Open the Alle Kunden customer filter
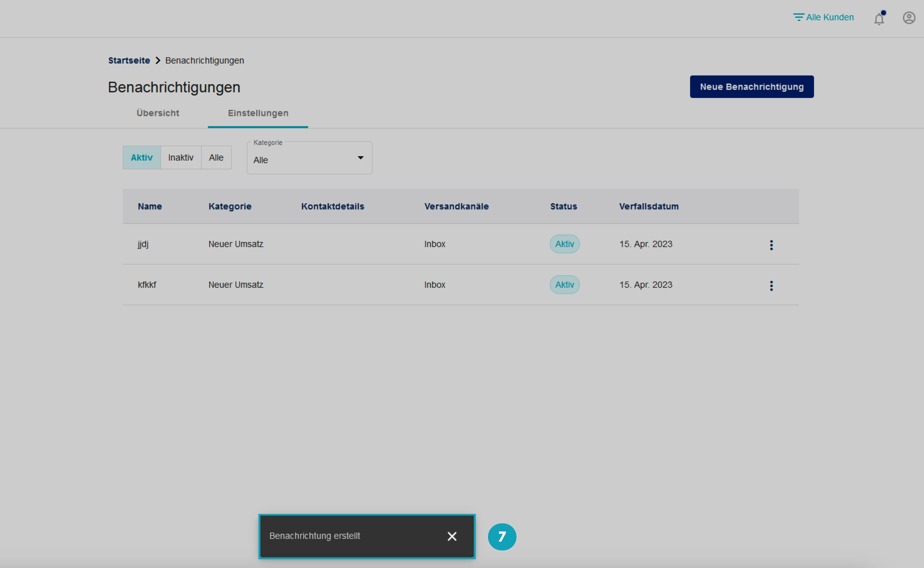Viewport: 924px width, 568px height. point(823,17)
